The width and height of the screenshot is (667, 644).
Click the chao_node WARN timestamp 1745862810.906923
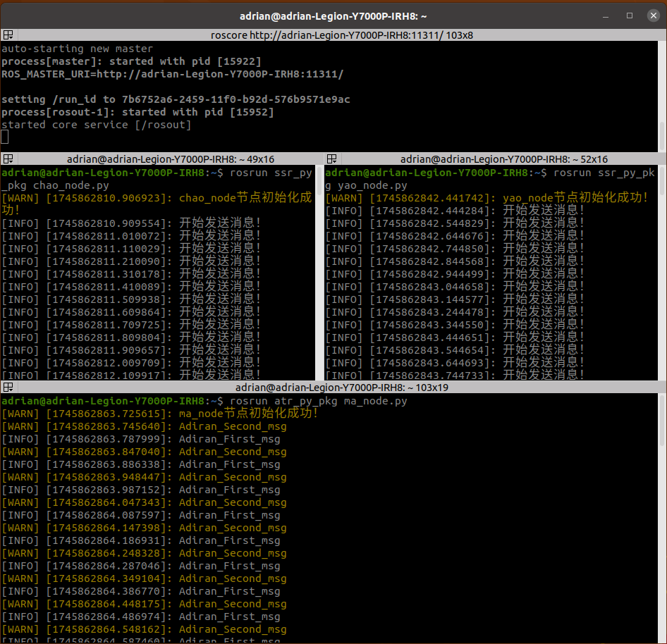106,198
